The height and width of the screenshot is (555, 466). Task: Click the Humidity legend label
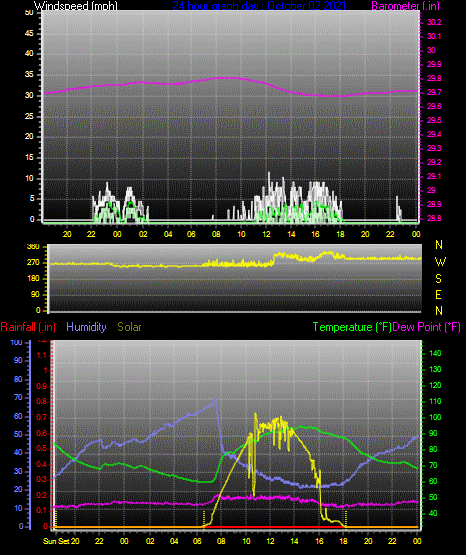click(86, 327)
